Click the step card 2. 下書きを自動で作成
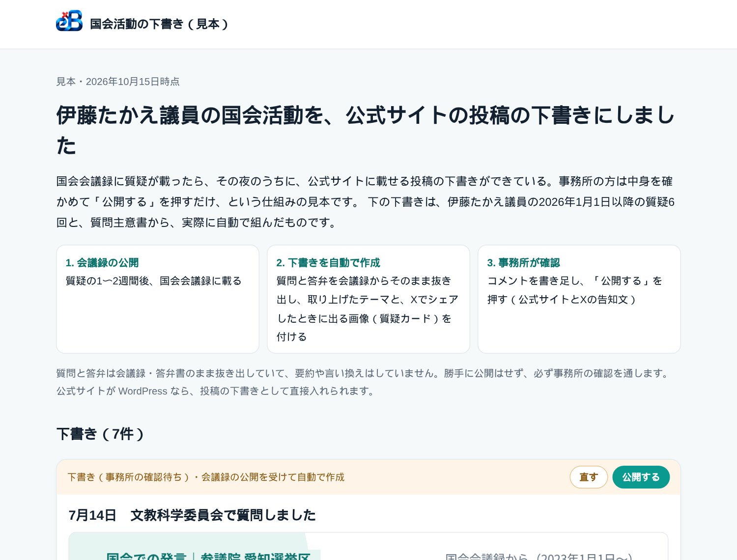Screen dimensions: 737x560 tap(368, 299)
